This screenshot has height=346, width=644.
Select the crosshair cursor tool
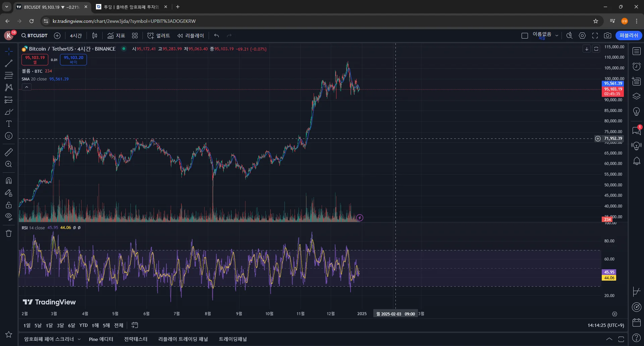coord(9,51)
